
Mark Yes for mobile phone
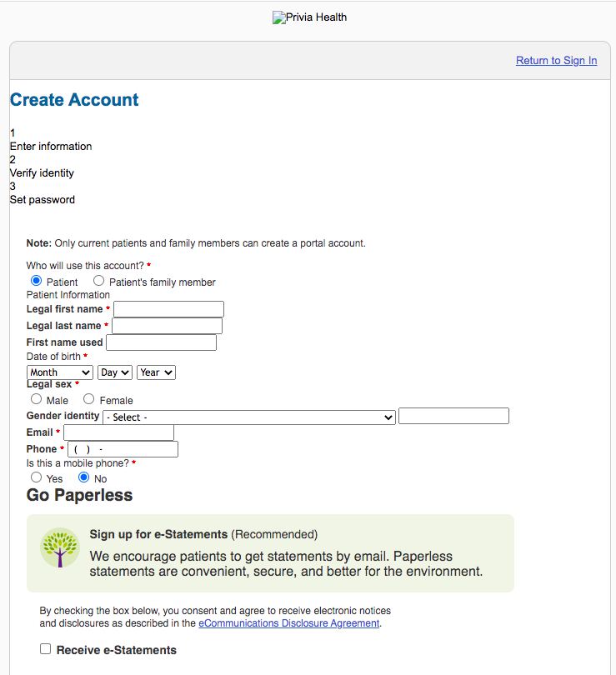(x=36, y=477)
